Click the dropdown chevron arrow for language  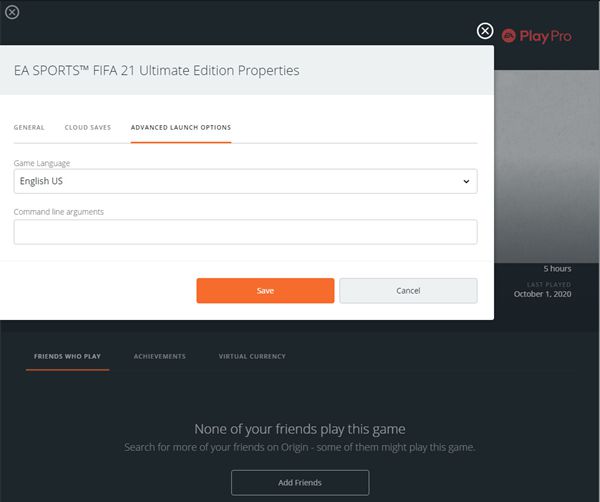click(466, 181)
